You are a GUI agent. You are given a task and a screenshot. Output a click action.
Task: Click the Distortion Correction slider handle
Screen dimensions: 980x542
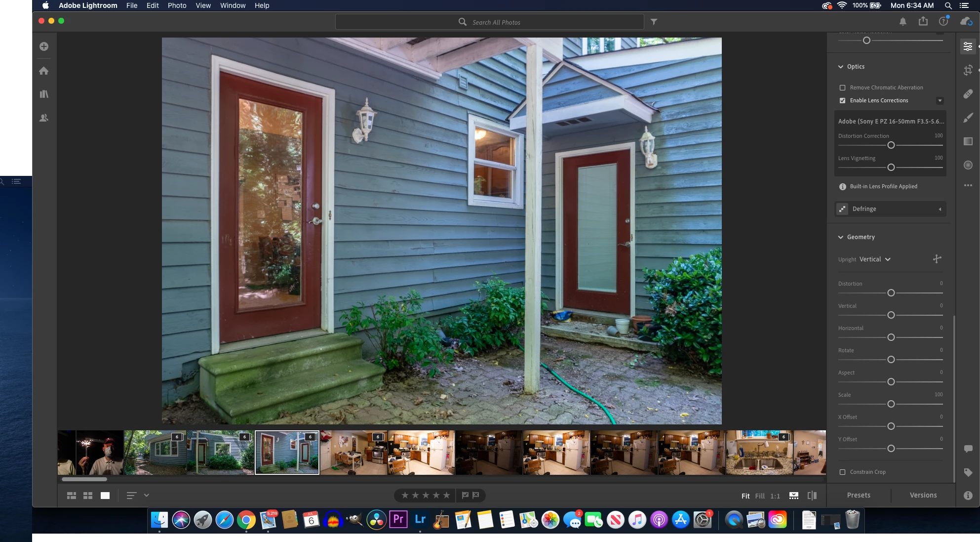pyautogui.click(x=891, y=145)
